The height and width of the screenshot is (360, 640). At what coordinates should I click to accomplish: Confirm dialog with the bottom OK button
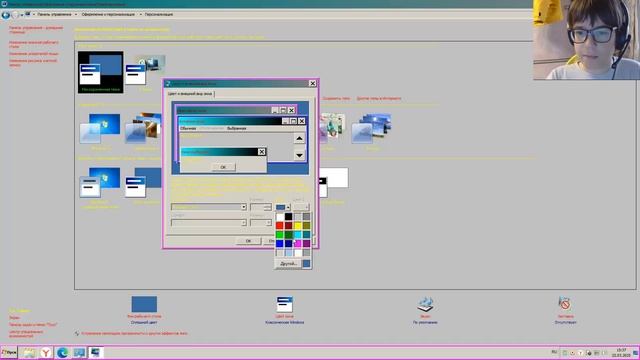pyautogui.click(x=248, y=241)
